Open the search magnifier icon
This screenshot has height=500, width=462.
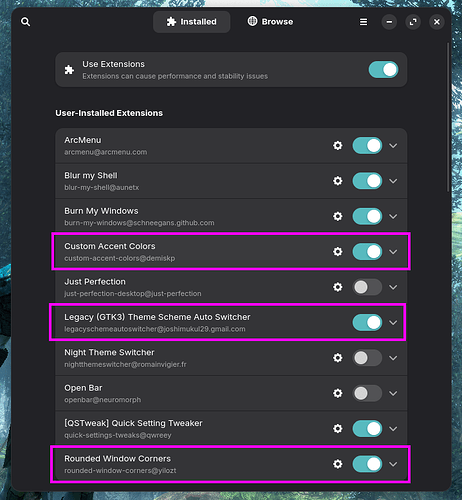[26, 22]
